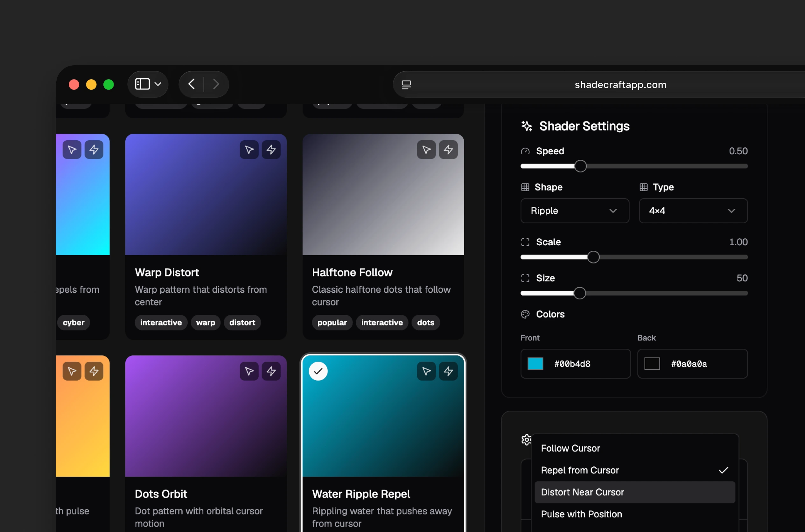The image size is (805, 532).
Task: Click the Front color swatch #00b4d8
Action: tap(535, 363)
